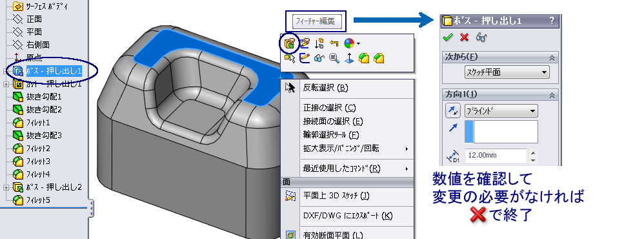Screen dimensions: 644x239
Task: Click the Suppress arrow icon in context toolbar
Action: pyautogui.click(x=319, y=43)
